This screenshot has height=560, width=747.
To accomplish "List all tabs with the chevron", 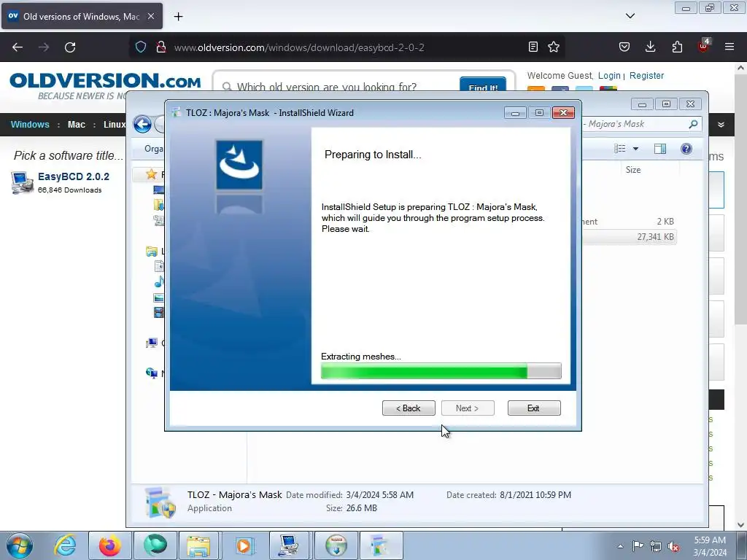I will pos(630,16).
